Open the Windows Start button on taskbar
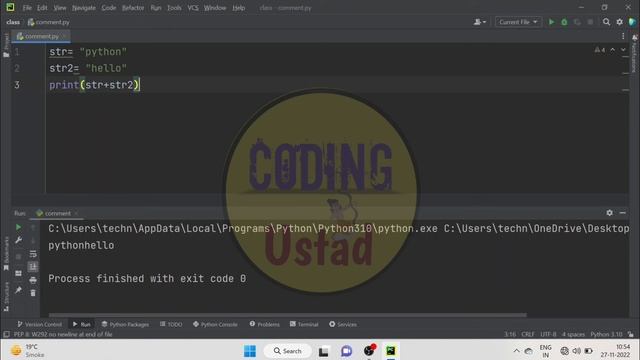Screen dimensions: 640x360 250,351
